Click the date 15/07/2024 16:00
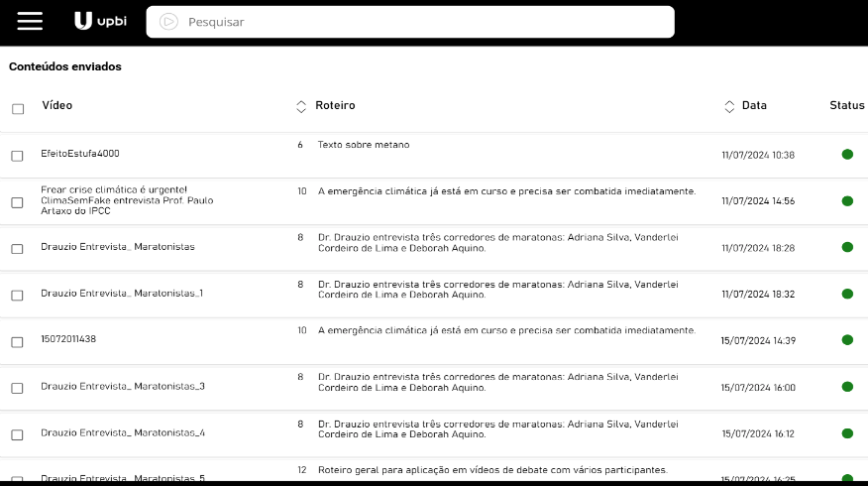Image resolution: width=868 pixels, height=486 pixels. tap(758, 388)
